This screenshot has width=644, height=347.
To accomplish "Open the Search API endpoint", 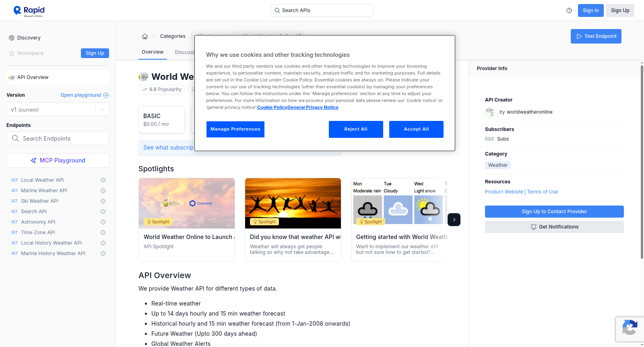I will (x=34, y=212).
